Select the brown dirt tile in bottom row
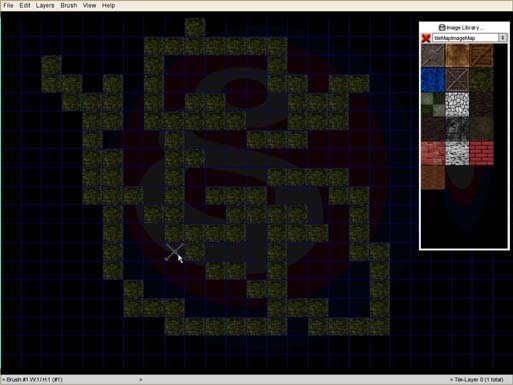The image size is (513, 385). pyautogui.click(x=433, y=177)
